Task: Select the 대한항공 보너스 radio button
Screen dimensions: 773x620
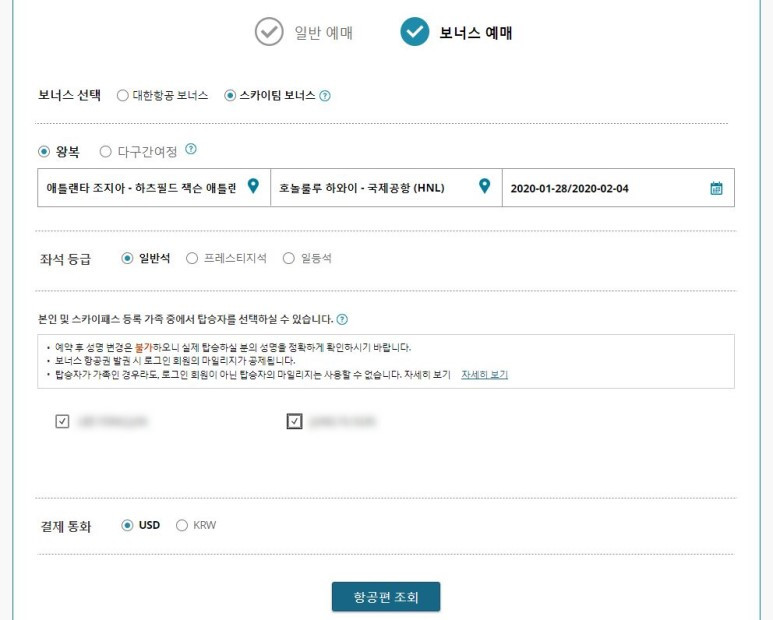Action: (122, 95)
